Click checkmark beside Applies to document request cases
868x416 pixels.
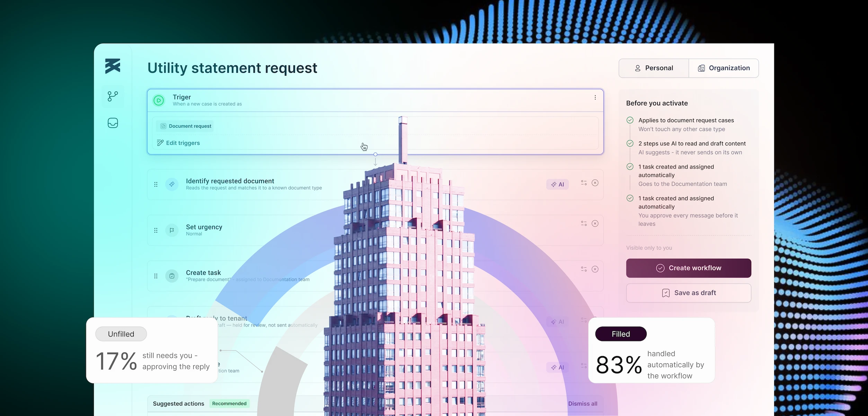click(x=630, y=120)
